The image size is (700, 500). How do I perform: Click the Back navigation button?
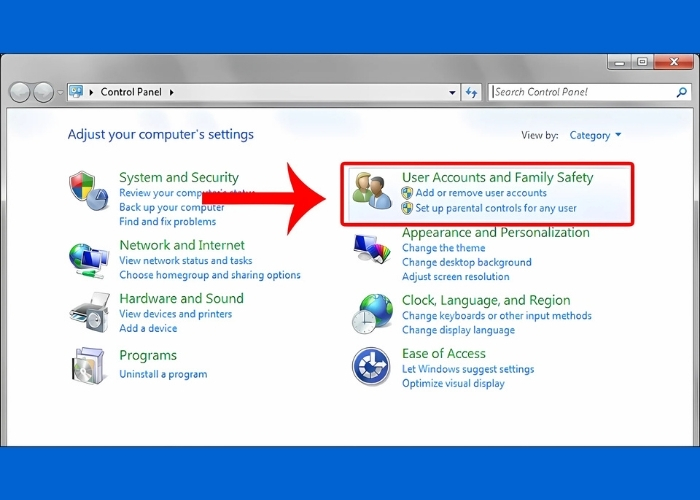(x=20, y=92)
